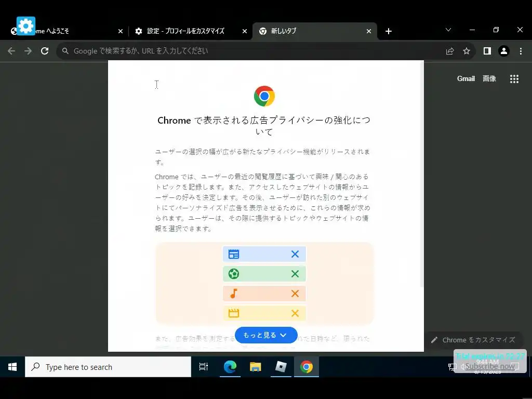Image resolution: width=532 pixels, height=399 pixels.
Task: Close the Chrome へようこそ tab
Action: pos(121,31)
